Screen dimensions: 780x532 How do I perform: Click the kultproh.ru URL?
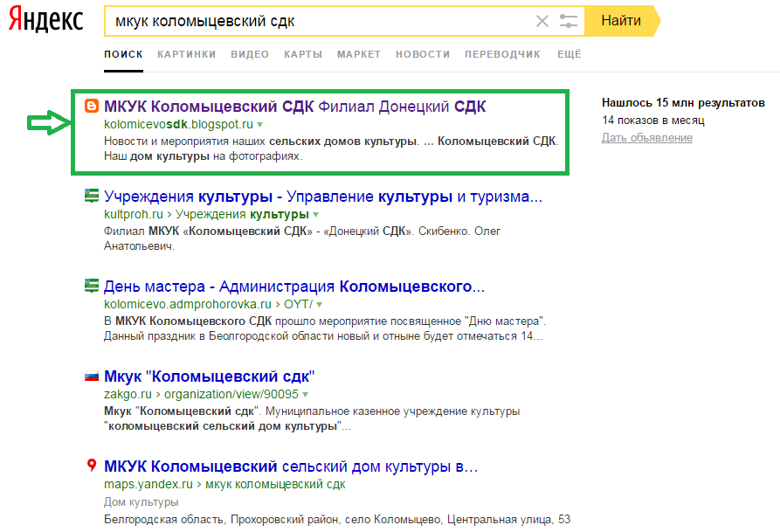[x=134, y=215]
